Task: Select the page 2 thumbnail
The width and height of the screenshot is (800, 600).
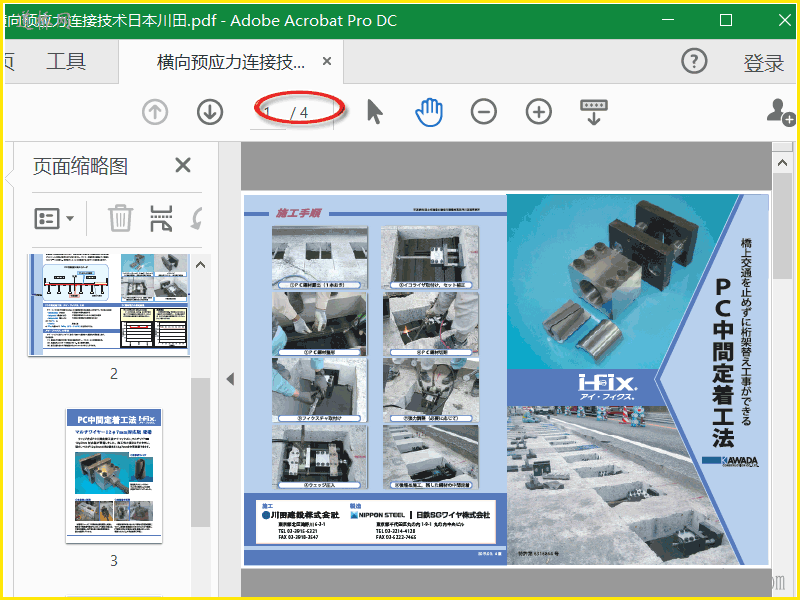Action: (109, 305)
